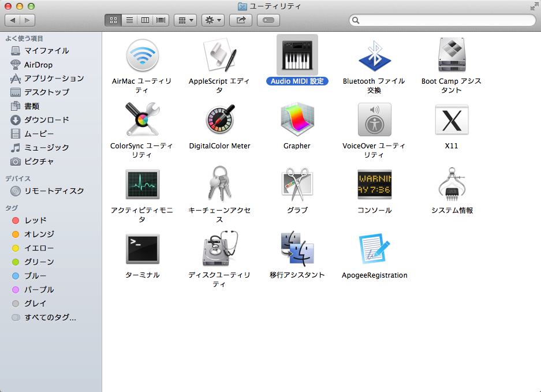Click the Grapher file name label
This screenshot has width=541, height=392.
[297, 145]
